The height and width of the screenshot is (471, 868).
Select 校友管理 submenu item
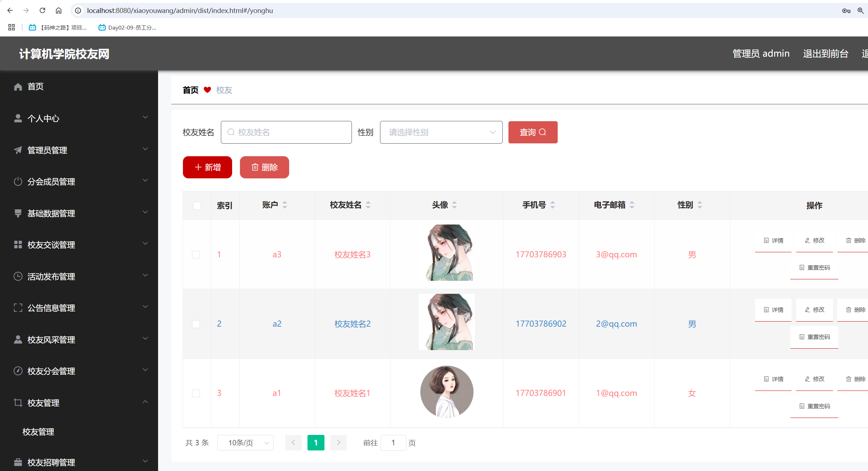click(x=79, y=432)
